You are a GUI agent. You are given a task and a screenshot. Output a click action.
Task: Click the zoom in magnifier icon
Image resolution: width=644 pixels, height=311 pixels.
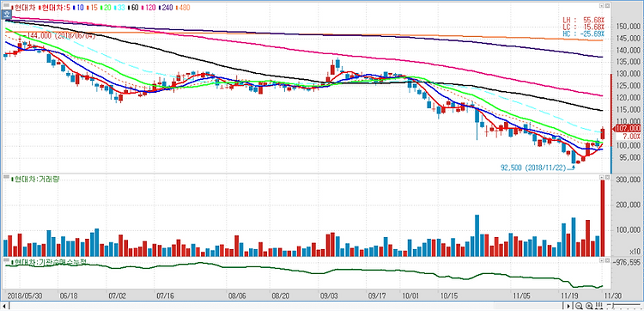click(x=589, y=306)
